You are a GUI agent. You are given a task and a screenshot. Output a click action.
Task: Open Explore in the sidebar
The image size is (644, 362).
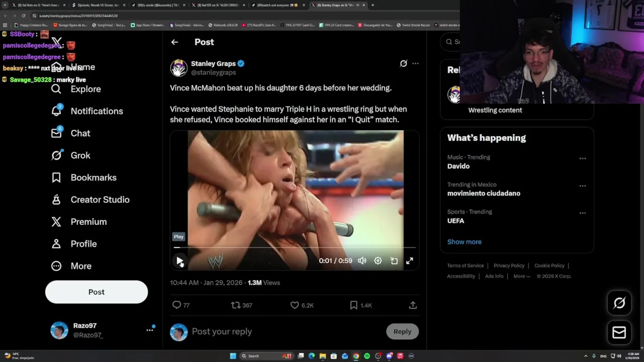pos(76,89)
